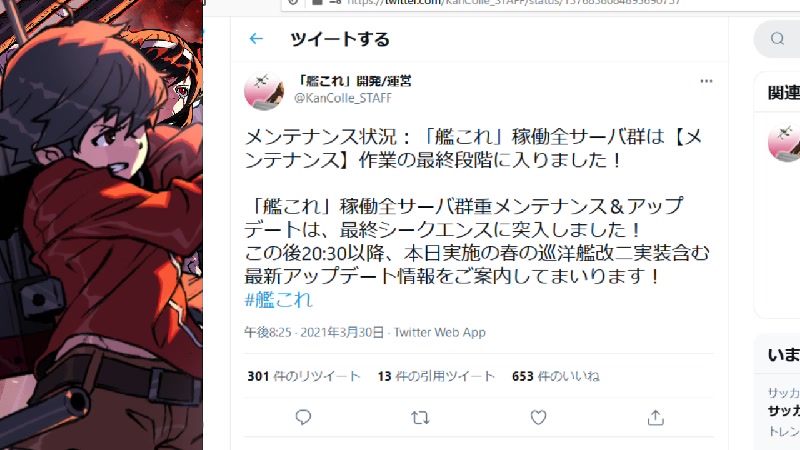Click the search magnifier icon
The height and width of the screenshot is (450, 800).
[777, 39]
